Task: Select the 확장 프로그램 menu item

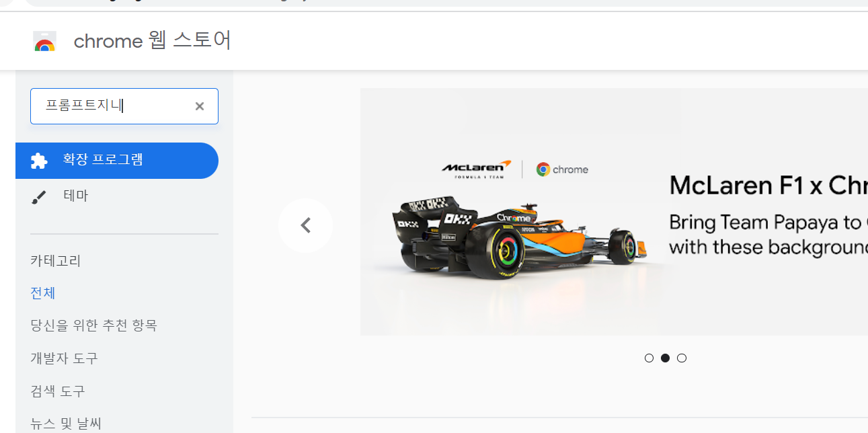Action: (117, 161)
